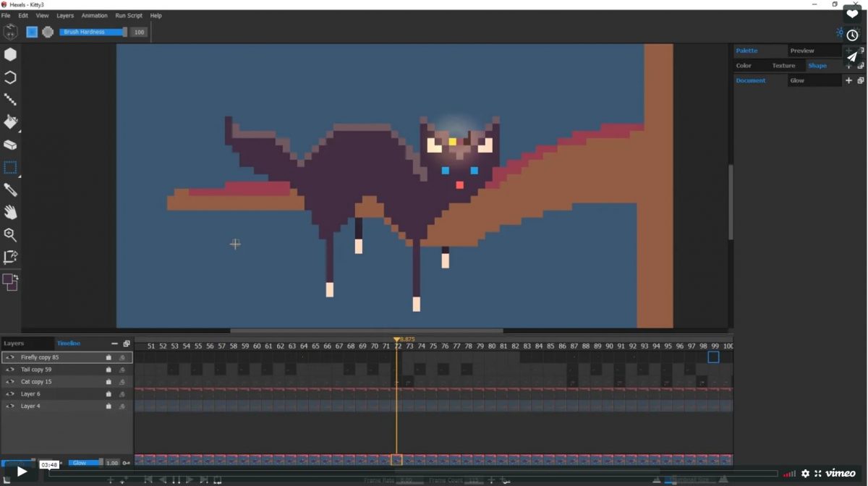
Task: Select the Paint Bucket fill tool
Action: tap(10, 122)
